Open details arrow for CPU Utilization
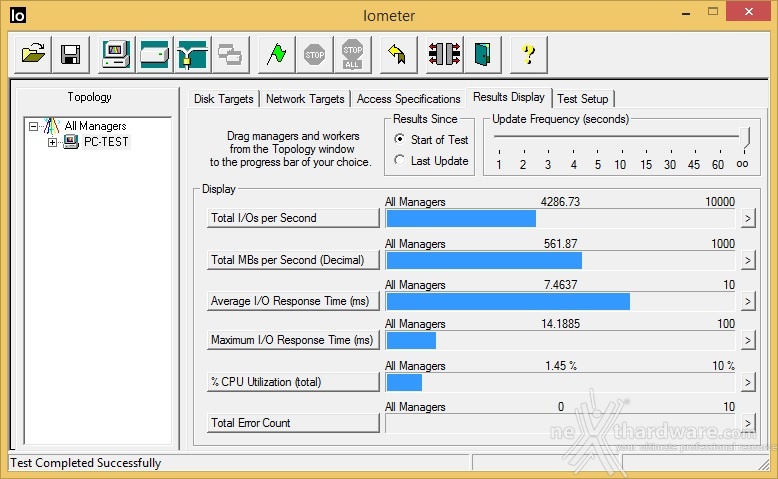This screenshot has width=778, height=479. [x=748, y=382]
